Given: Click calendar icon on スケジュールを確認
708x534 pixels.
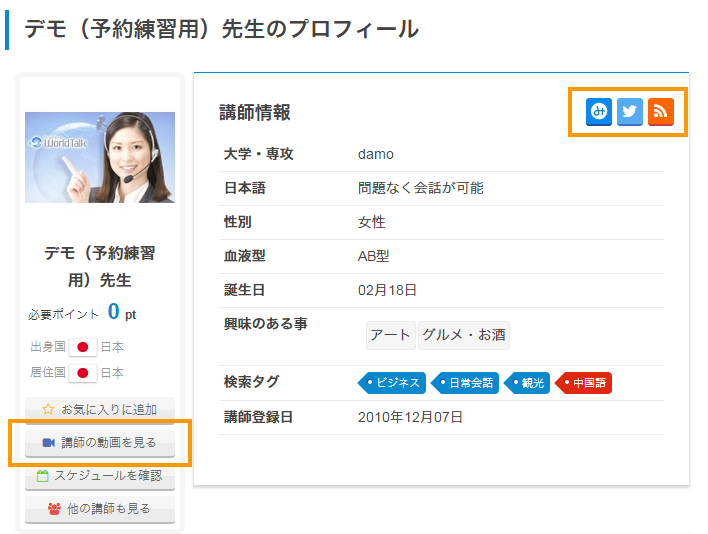Looking at the screenshot, I should pyautogui.click(x=42, y=476).
